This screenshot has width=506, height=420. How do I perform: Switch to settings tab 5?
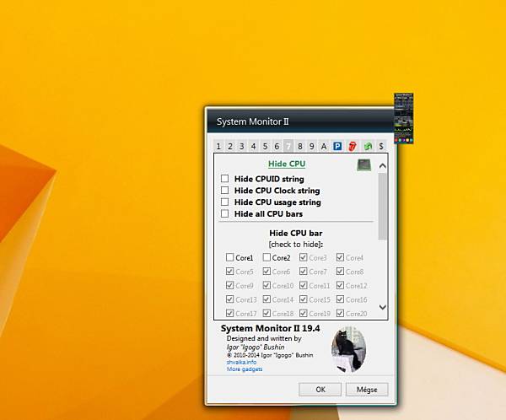coord(265,146)
